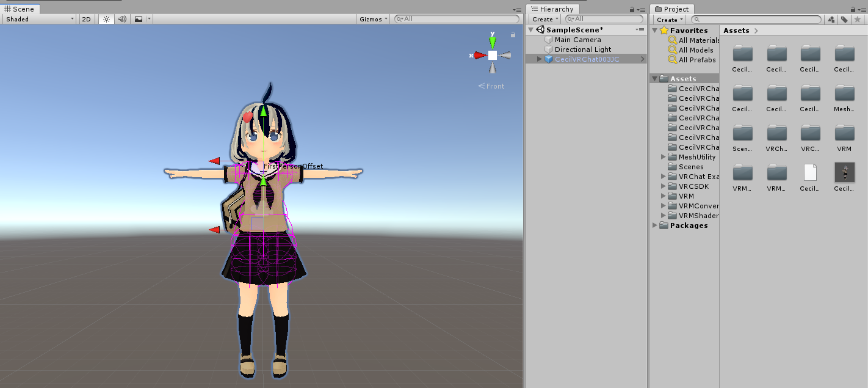Select the Project tab
The image size is (868, 388).
point(672,9)
